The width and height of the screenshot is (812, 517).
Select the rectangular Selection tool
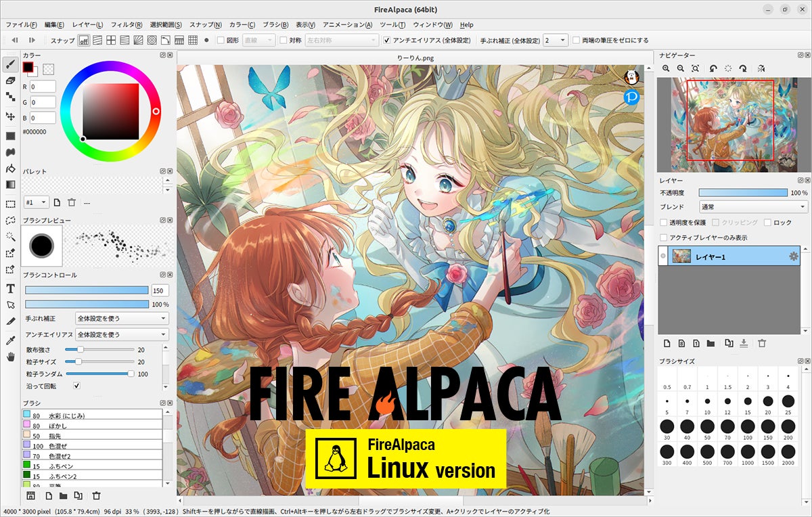point(10,204)
